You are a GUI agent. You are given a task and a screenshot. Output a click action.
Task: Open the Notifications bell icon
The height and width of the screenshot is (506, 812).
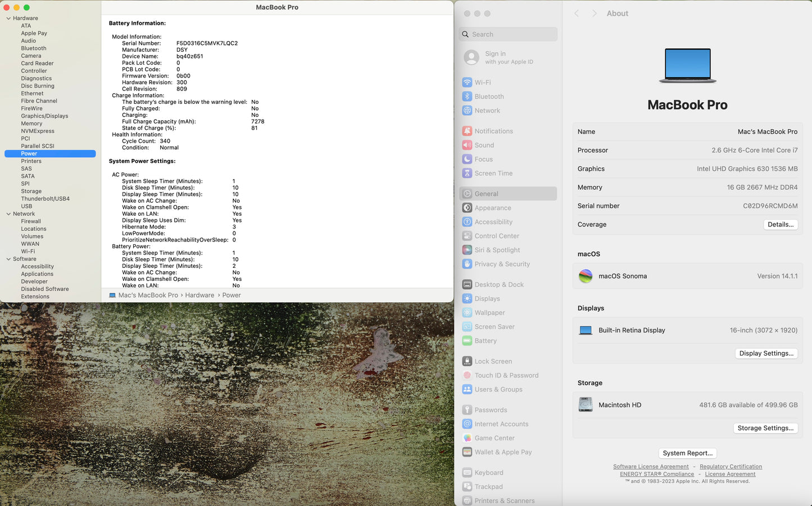(x=467, y=131)
